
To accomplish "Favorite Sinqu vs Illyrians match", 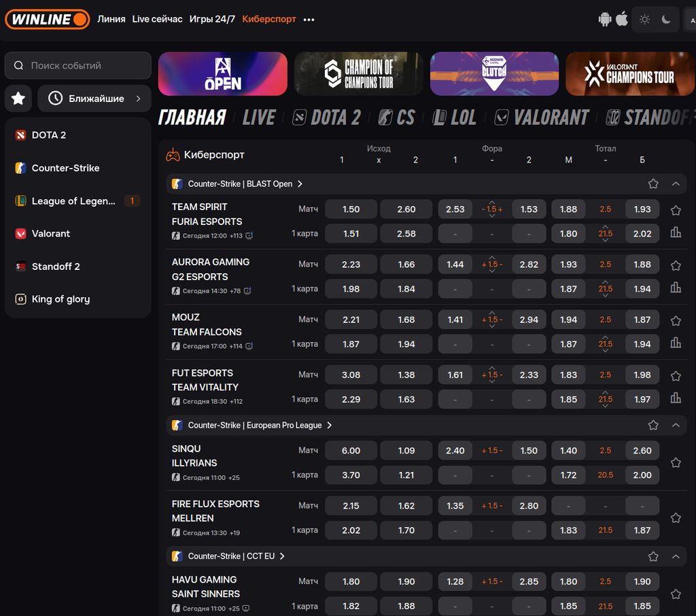I will tap(676, 463).
